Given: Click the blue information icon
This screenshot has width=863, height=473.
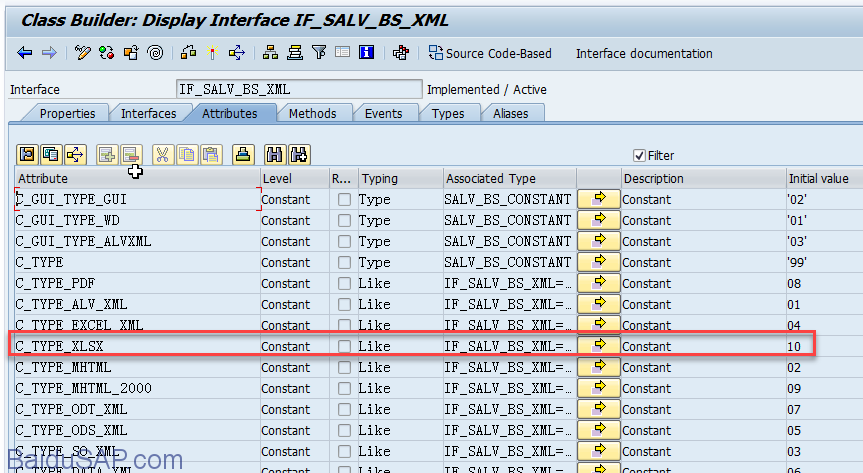Looking at the screenshot, I should [367, 53].
